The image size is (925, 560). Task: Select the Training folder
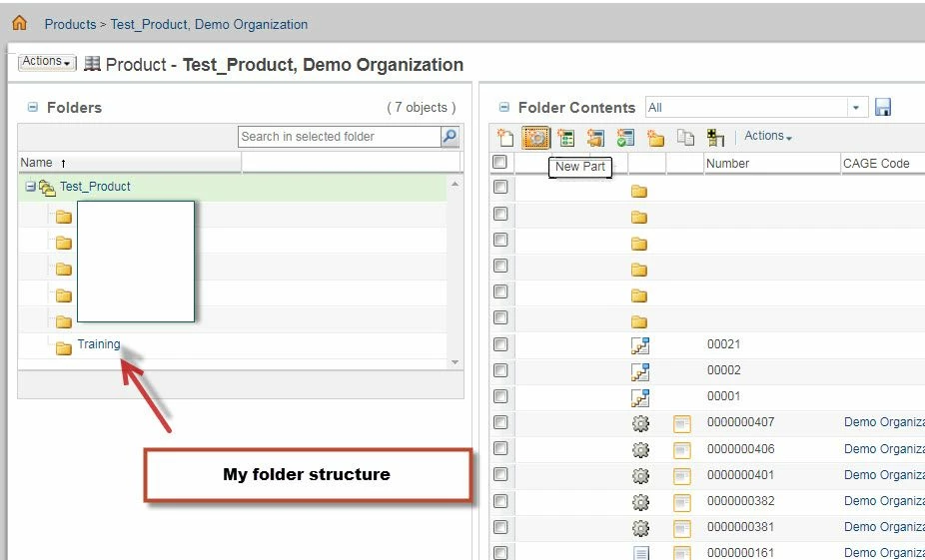point(99,344)
